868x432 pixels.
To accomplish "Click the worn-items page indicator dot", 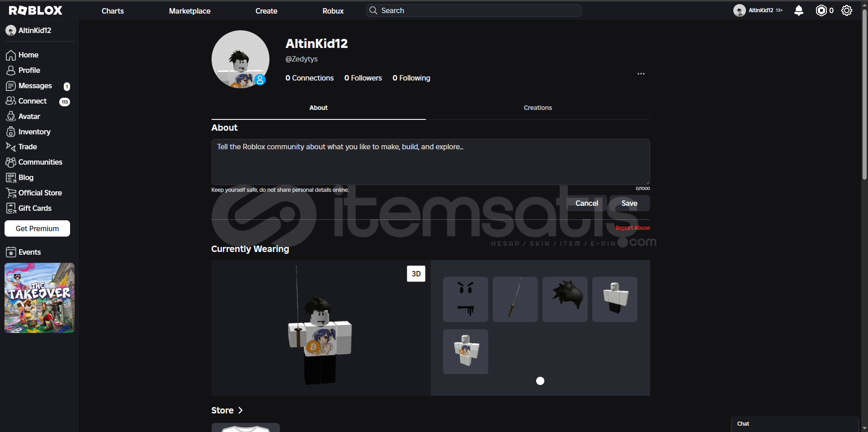I will pyautogui.click(x=540, y=381).
